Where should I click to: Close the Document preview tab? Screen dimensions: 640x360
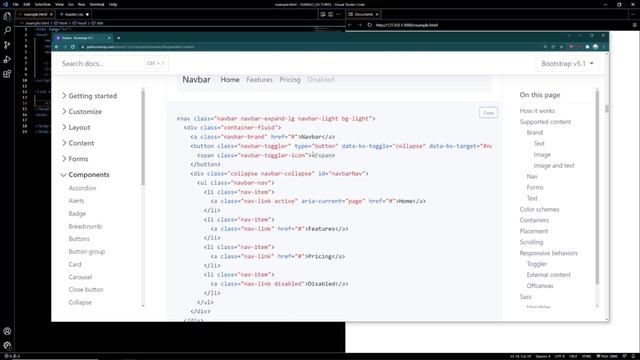coord(377,14)
